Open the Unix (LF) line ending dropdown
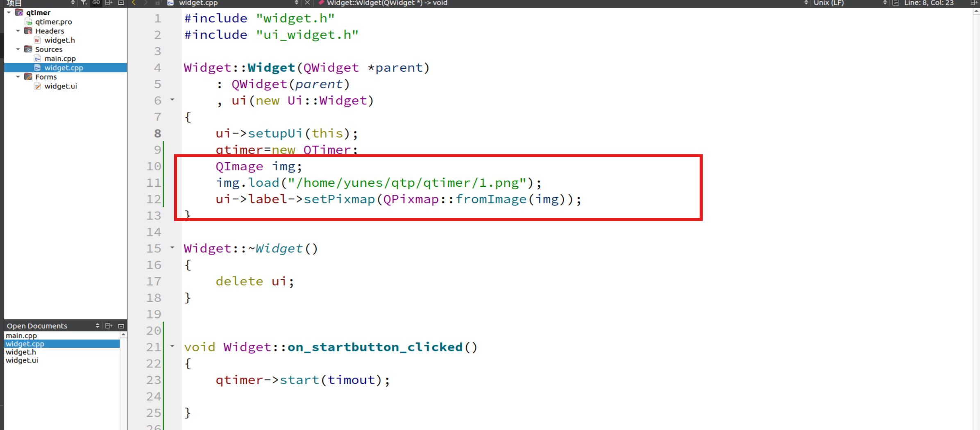 (x=885, y=2)
